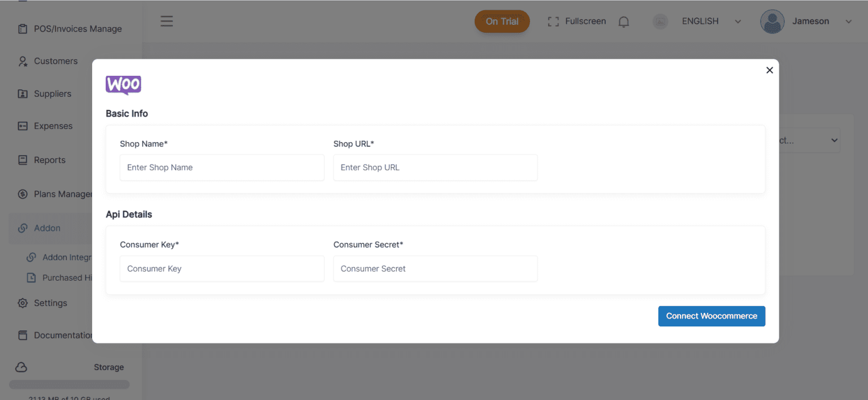
Task: Click into Consumer Key field
Action: [x=222, y=269]
